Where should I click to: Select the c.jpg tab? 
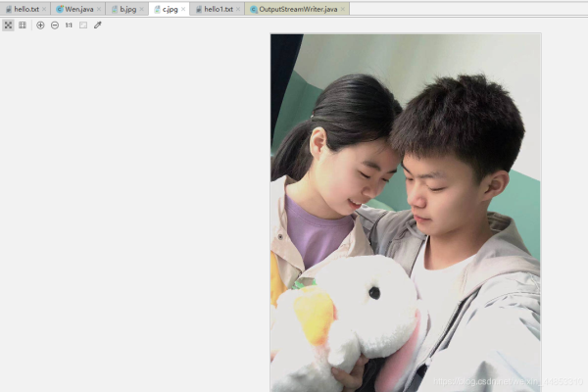coord(170,9)
